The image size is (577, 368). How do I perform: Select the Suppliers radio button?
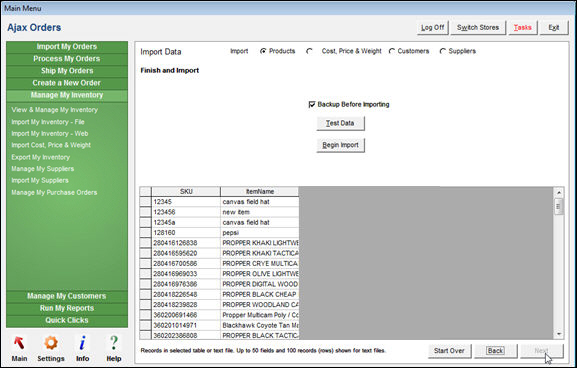443,51
